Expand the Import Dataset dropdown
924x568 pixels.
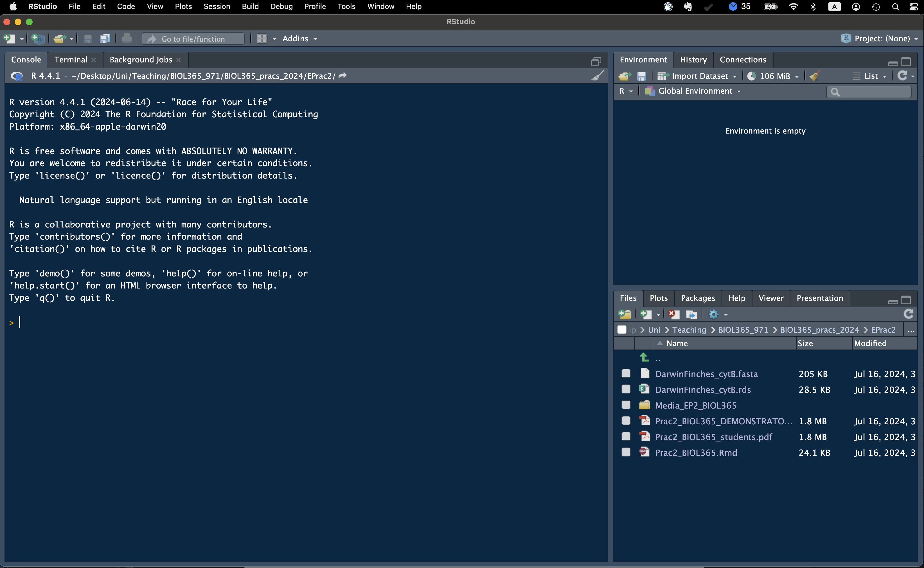pyautogui.click(x=697, y=76)
